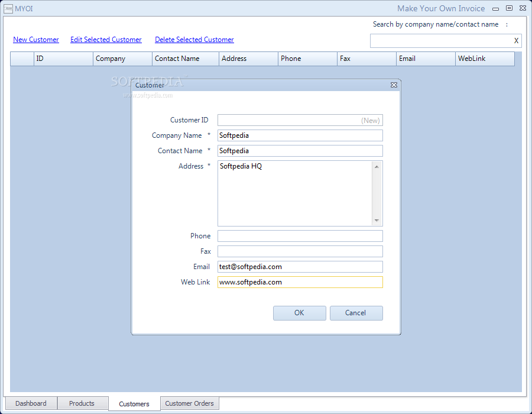Click the Phone input field
The width and height of the screenshot is (532, 414).
(x=300, y=236)
